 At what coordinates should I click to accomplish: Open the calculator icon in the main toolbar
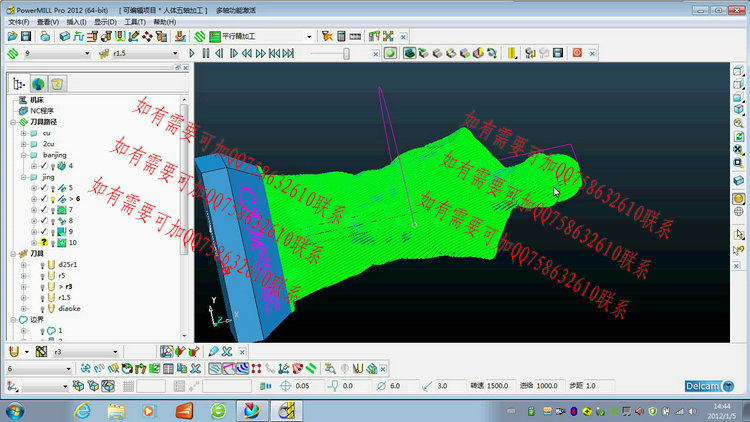point(341,36)
